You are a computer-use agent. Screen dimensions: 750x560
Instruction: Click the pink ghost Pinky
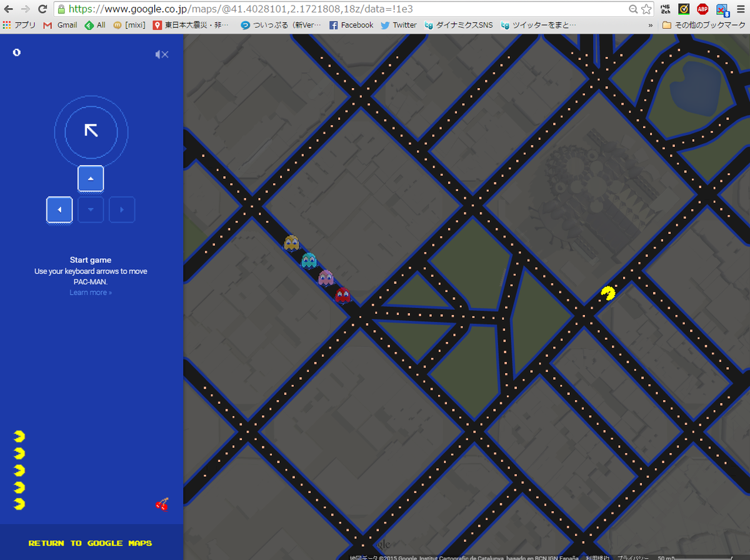[326, 277]
